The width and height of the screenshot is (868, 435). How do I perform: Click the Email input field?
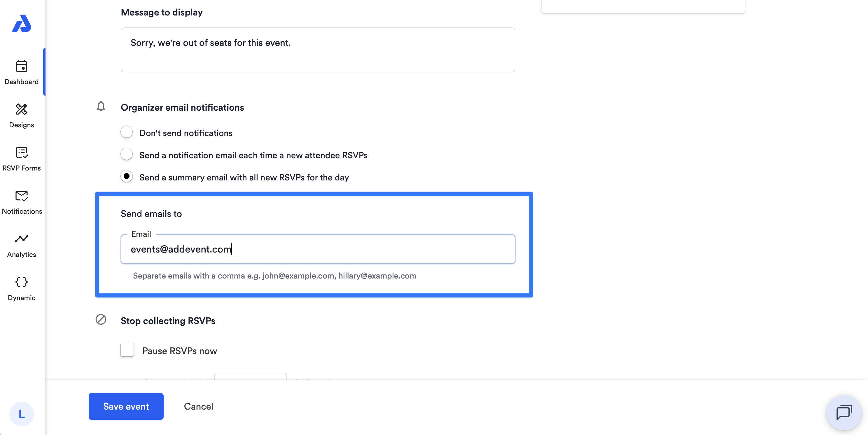[318, 249]
